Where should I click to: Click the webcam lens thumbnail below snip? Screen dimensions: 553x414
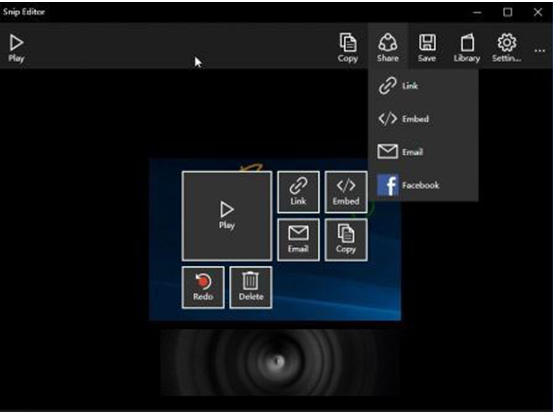tap(280, 362)
